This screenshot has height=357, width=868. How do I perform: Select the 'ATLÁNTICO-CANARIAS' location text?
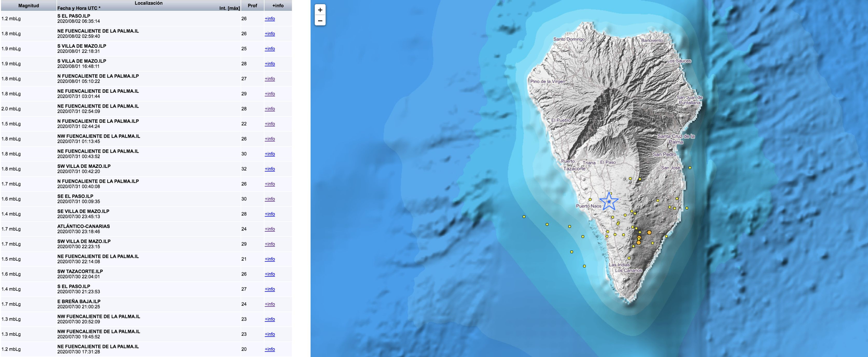[84, 226]
